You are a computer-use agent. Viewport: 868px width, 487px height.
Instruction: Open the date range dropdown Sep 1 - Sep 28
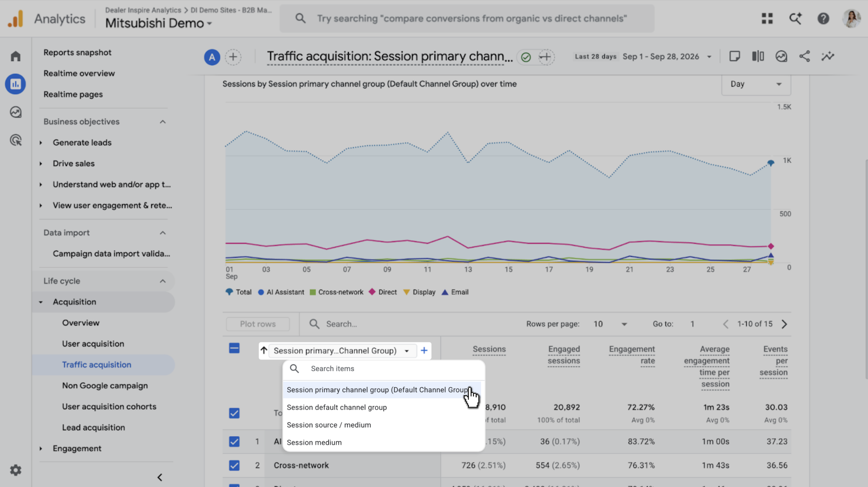(x=667, y=57)
